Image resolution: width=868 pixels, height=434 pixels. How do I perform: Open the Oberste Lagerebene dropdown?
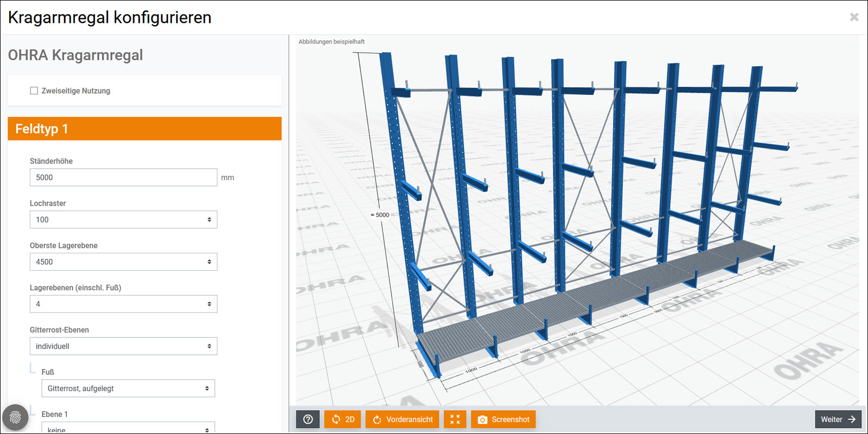click(123, 262)
